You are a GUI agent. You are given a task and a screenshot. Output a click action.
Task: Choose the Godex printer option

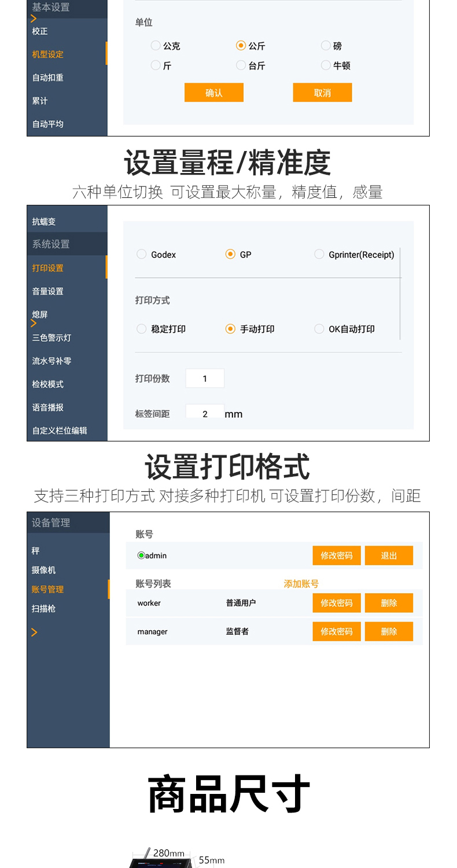[141, 254]
